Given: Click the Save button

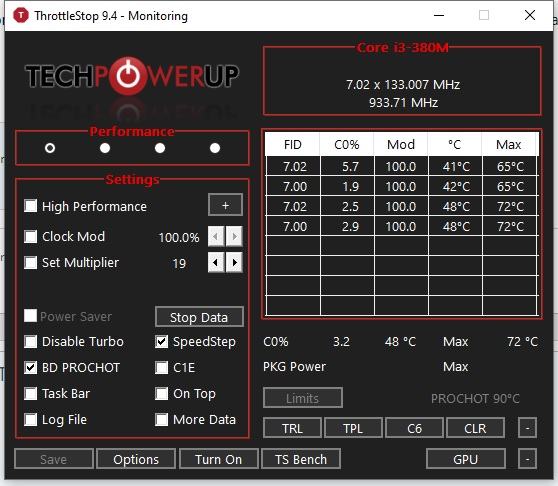Looking at the screenshot, I should coord(54,459).
